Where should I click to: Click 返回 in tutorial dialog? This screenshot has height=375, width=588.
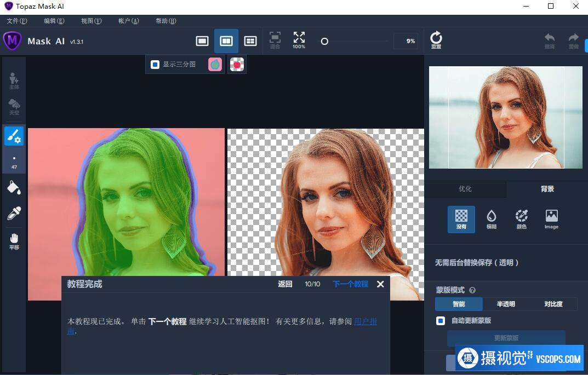click(285, 284)
